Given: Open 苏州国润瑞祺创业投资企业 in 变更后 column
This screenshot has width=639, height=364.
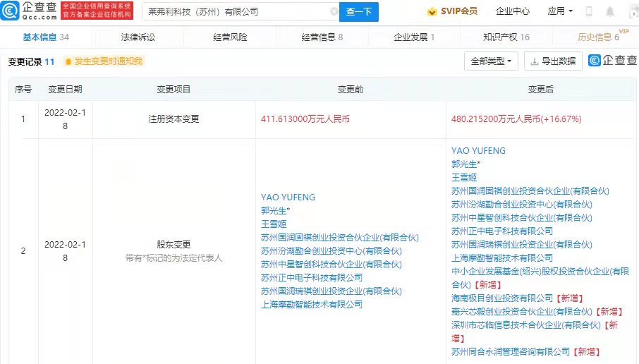Looking at the screenshot, I should point(522,245).
